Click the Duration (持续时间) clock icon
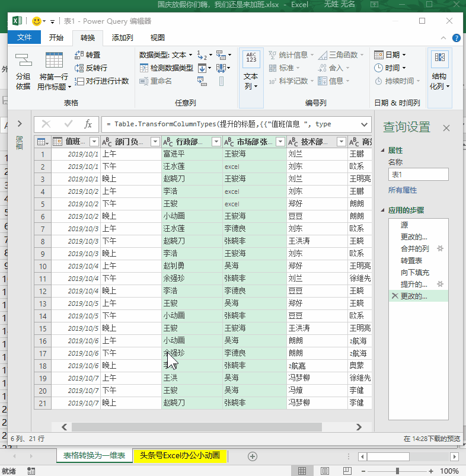The image size is (466, 476). click(378, 81)
